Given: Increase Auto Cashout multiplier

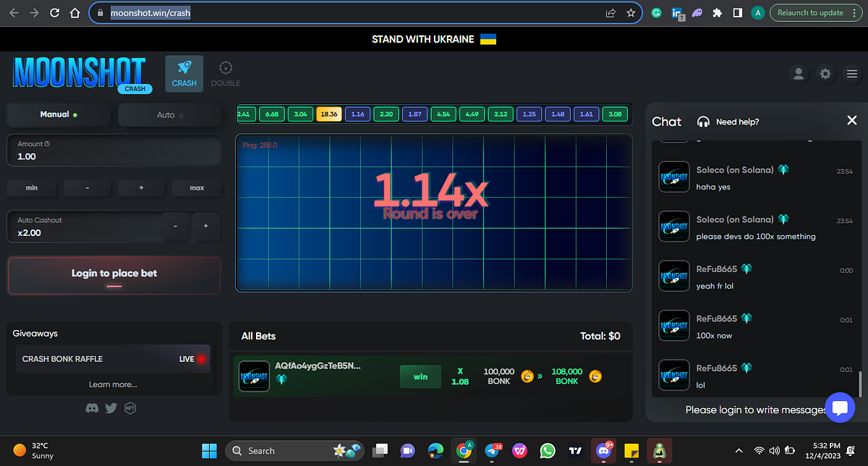Looking at the screenshot, I should pos(206,226).
